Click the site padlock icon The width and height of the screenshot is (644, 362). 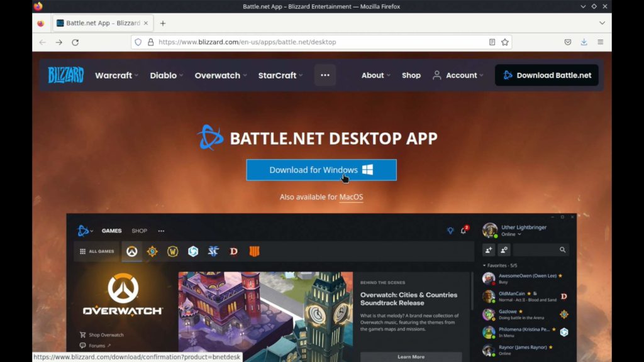click(x=151, y=42)
